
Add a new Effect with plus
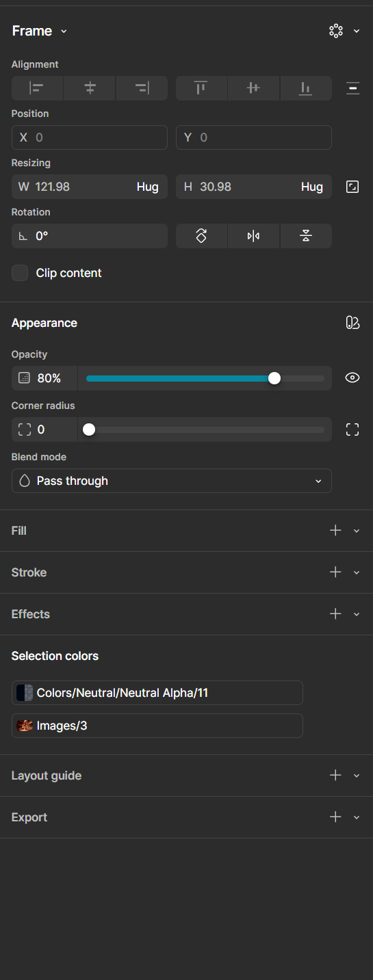(x=335, y=614)
